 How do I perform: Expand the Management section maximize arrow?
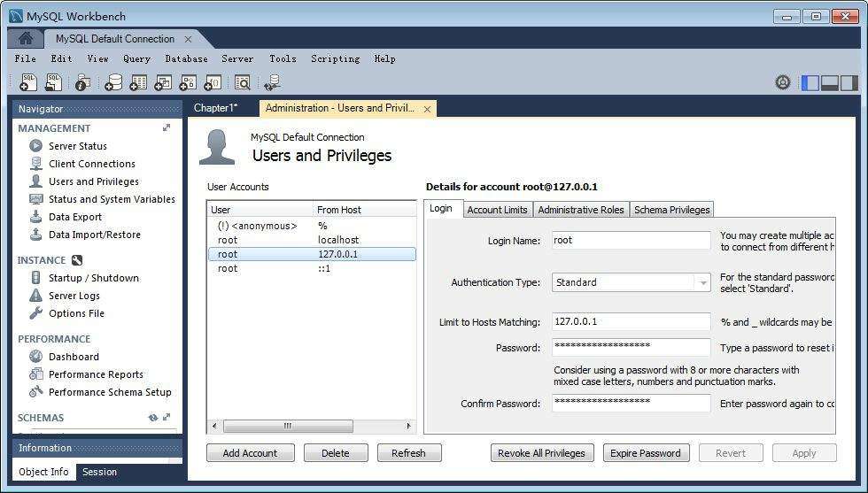tap(167, 127)
